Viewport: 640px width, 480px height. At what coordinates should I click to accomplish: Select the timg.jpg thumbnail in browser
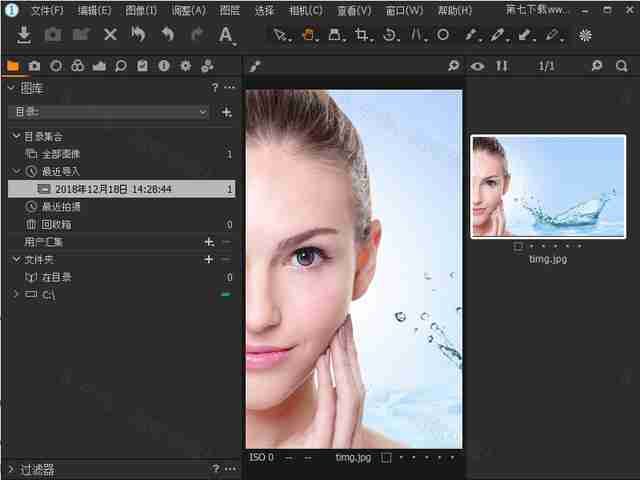(548, 186)
